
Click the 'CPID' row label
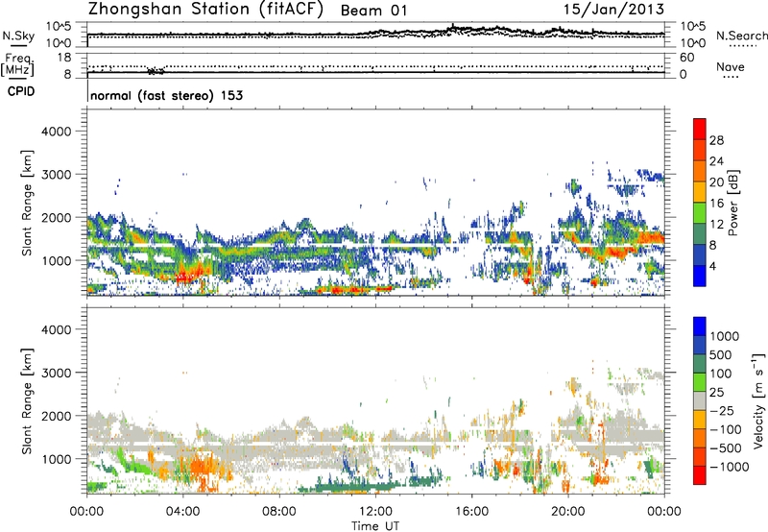coord(21,91)
